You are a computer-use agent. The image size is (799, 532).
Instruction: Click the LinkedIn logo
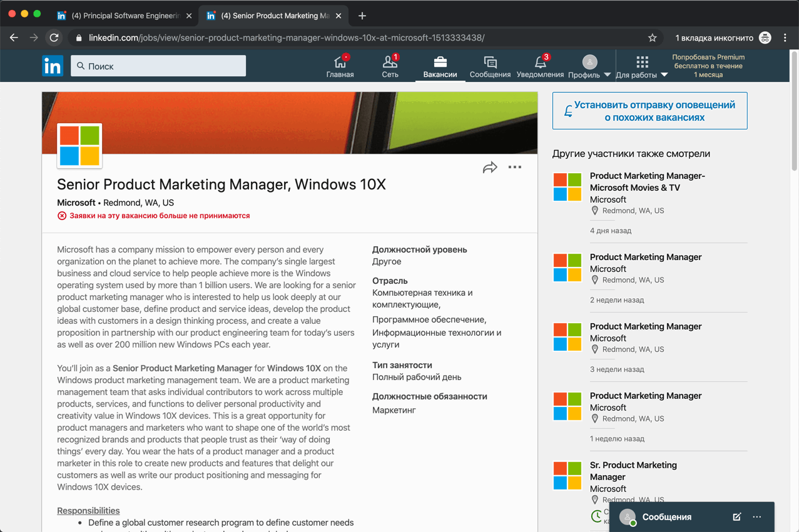click(x=52, y=65)
